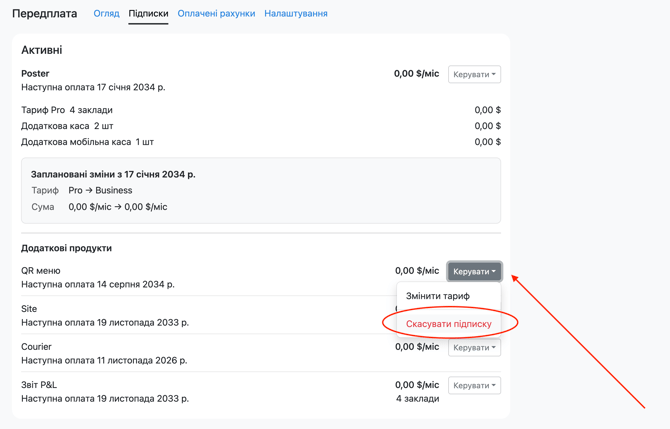
Task: Click Poster's 0,00 $/міс price
Action: (417, 73)
